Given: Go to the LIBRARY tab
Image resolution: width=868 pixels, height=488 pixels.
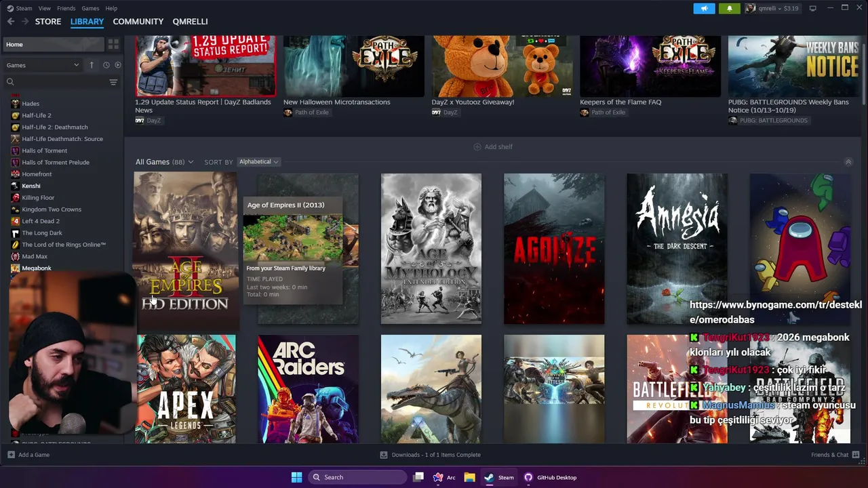Looking at the screenshot, I should click(87, 22).
